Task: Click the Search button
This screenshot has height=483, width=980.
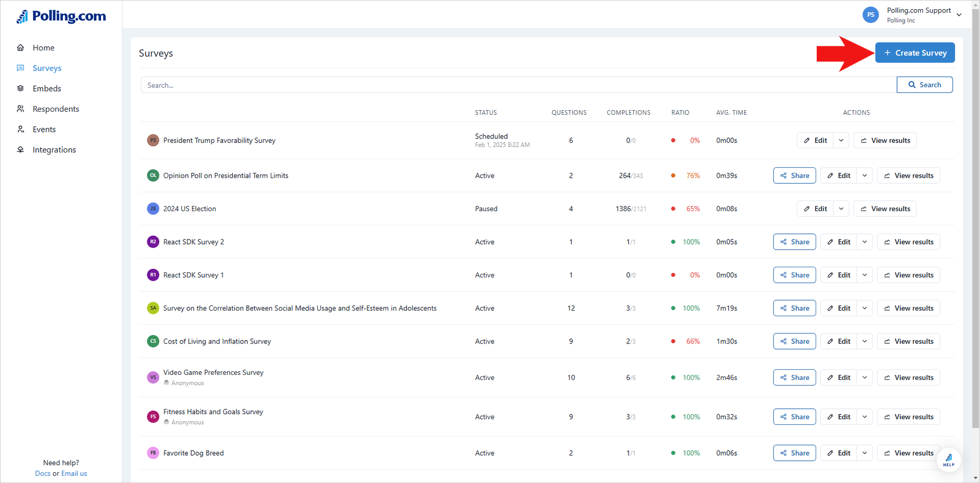Action: click(x=924, y=84)
